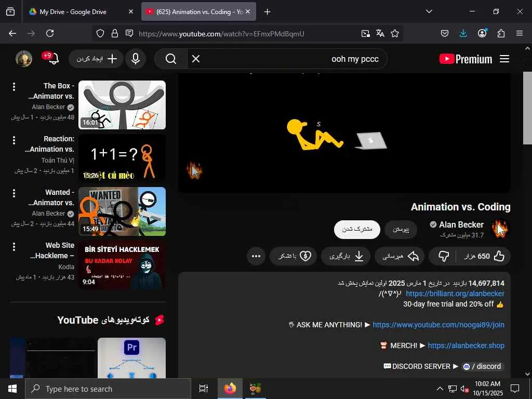Open options for Reaction: Animation vs. video

(14, 140)
